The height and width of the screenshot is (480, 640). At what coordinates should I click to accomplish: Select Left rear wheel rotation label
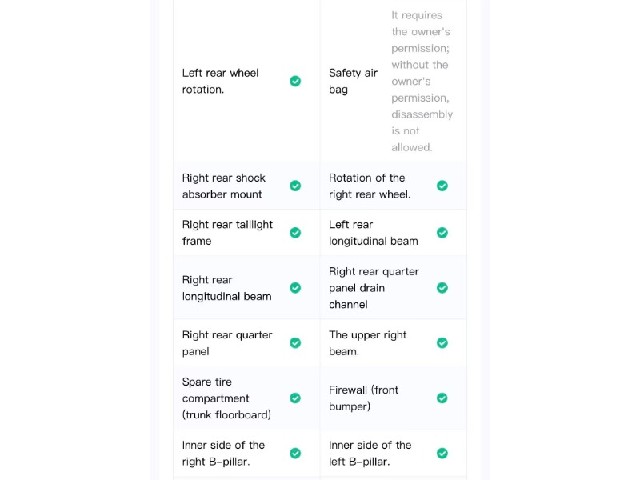coord(220,81)
